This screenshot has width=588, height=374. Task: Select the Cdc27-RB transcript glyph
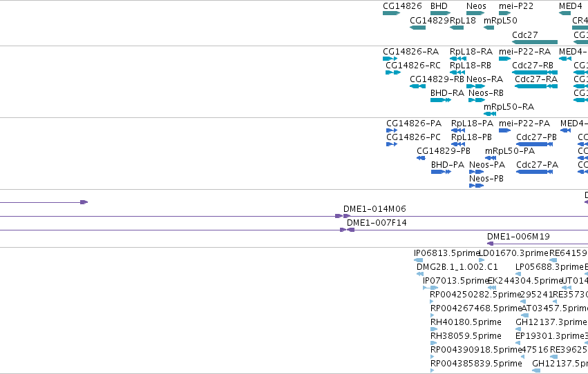tap(535, 72)
